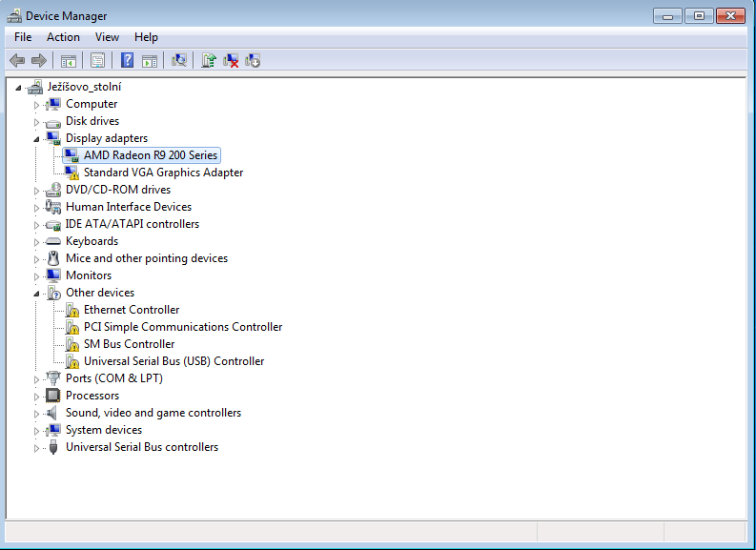Viewport: 756px width, 550px height.
Task: Select the Ethernet Controller device
Action: click(x=132, y=310)
